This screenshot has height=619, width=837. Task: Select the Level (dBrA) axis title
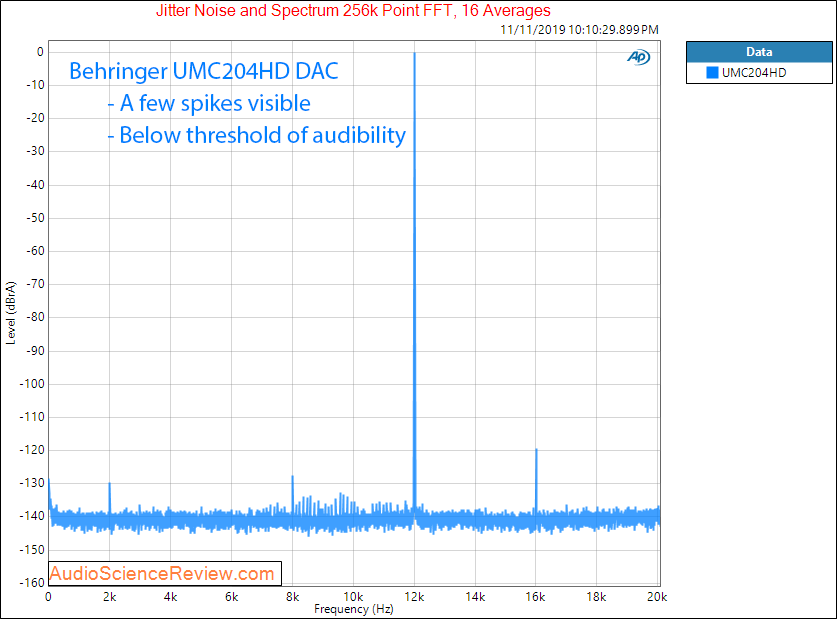[x=11, y=313]
